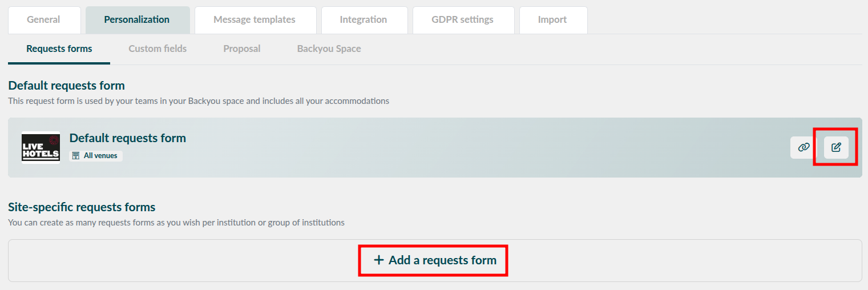Viewport: 868px width, 290px height.
Task: Open the GDPR settings tab
Action: pyautogui.click(x=462, y=19)
